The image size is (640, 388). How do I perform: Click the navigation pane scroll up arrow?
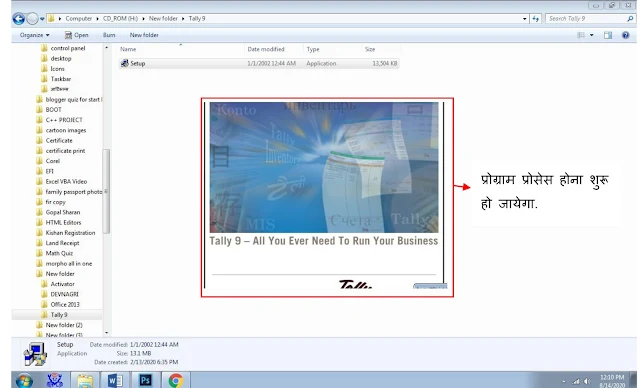point(107,48)
